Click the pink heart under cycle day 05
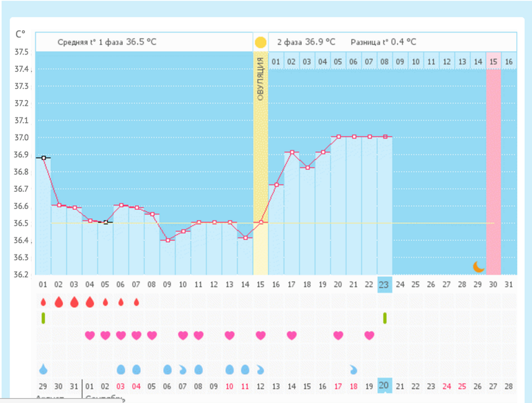This screenshot has height=403, width=532. 105,335
